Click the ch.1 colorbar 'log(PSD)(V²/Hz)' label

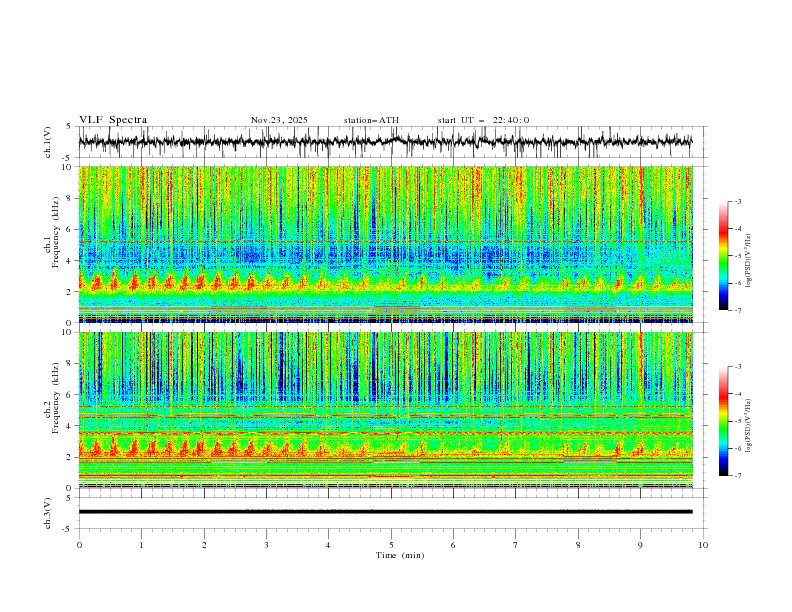point(749,261)
